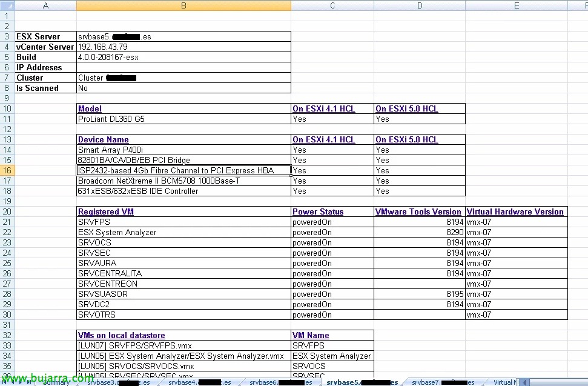Switch to the srvbase3 sheet tab
The height and width of the screenshot is (386, 588).
coord(119,382)
